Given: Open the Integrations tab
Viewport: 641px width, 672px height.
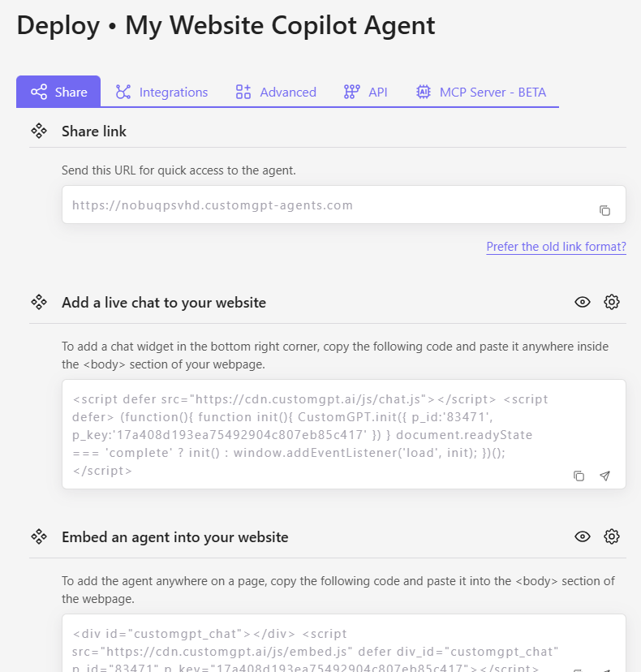Looking at the screenshot, I should pyautogui.click(x=161, y=92).
